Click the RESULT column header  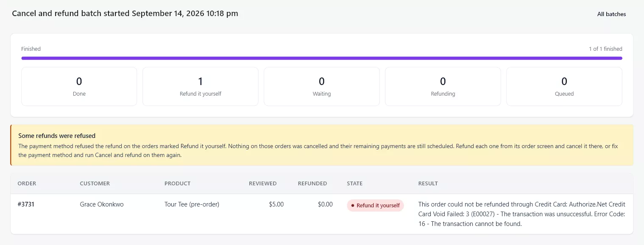pyautogui.click(x=428, y=183)
